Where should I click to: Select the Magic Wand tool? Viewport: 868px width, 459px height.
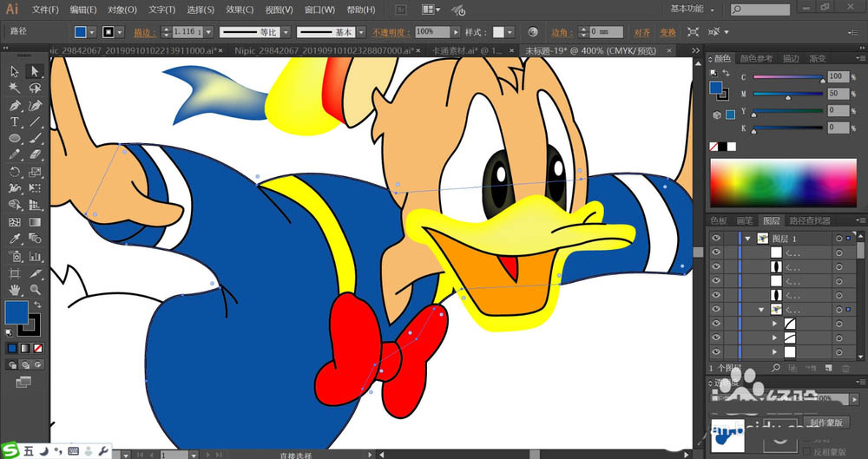coord(15,88)
